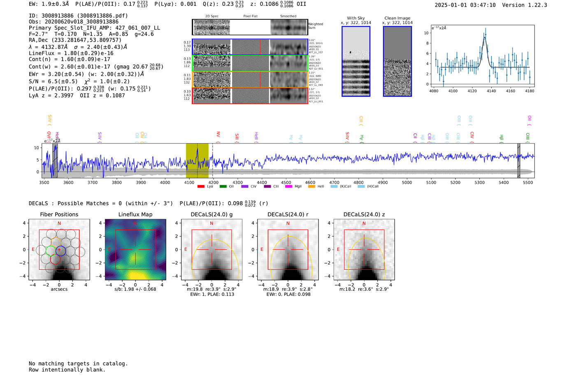Click the blue fiber circle in Fiber Positions
The image size is (576, 392).
(60, 250)
